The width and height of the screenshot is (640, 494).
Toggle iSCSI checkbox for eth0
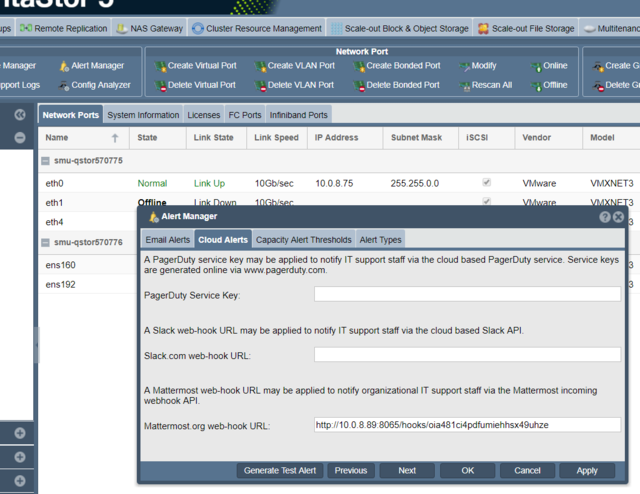point(486,182)
